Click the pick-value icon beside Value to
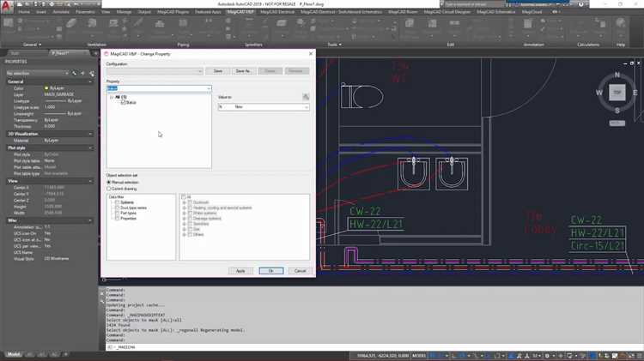The height and width of the screenshot is (361, 644). tap(306, 97)
